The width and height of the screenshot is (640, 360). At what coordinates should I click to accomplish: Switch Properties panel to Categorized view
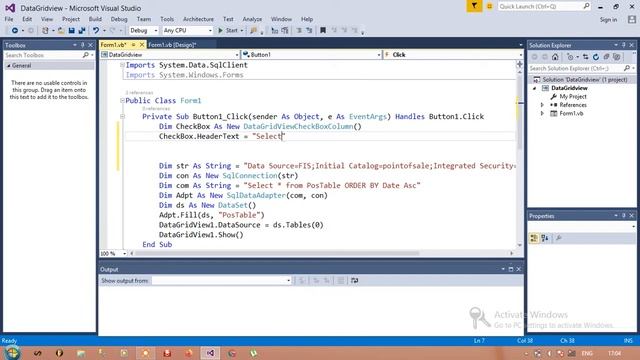(x=534, y=238)
